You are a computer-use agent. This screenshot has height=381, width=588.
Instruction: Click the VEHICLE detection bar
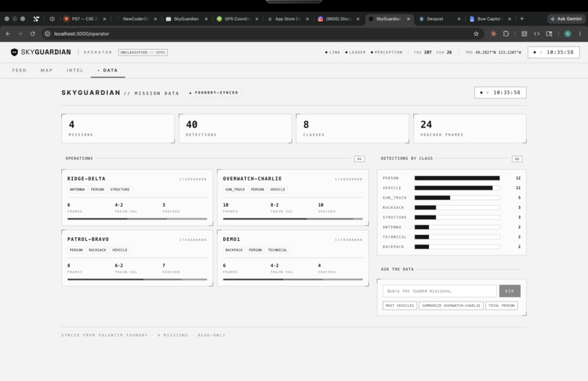457,188
